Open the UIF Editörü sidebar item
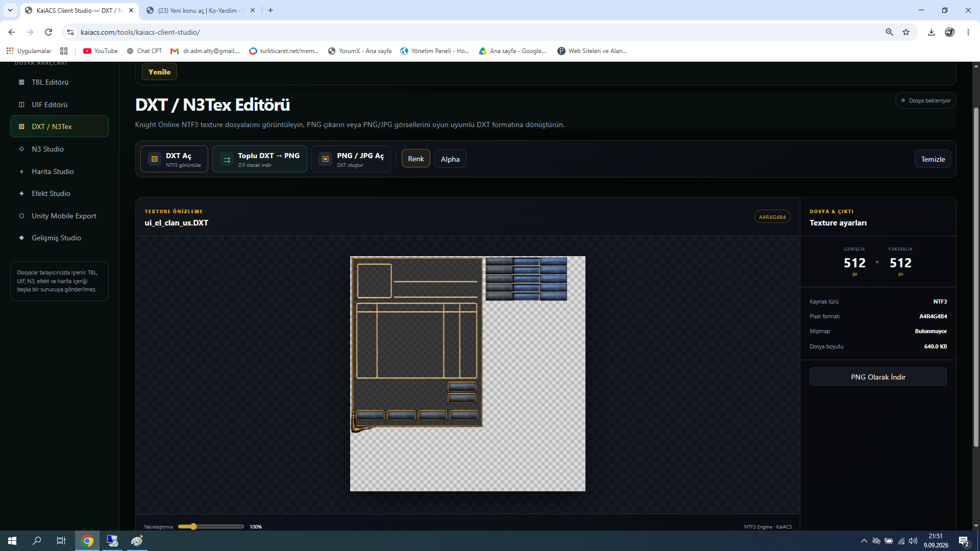The height and width of the screenshot is (551, 980). pos(59,105)
